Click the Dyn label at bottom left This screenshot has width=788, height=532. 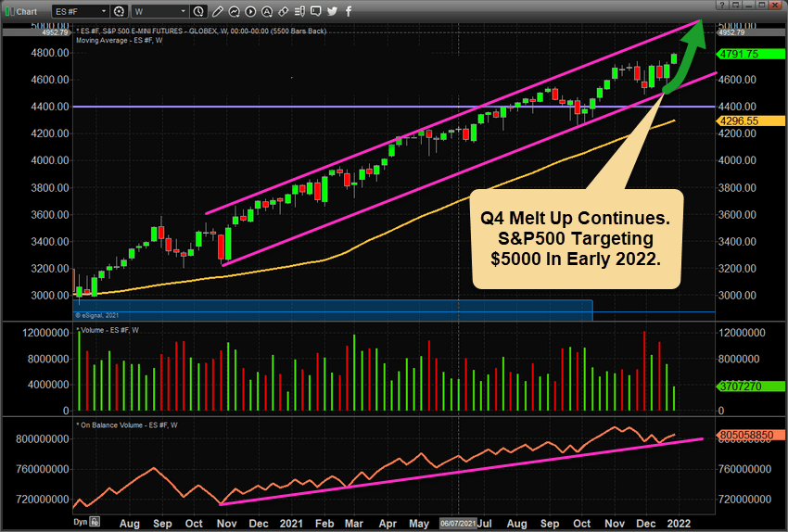click(81, 522)
